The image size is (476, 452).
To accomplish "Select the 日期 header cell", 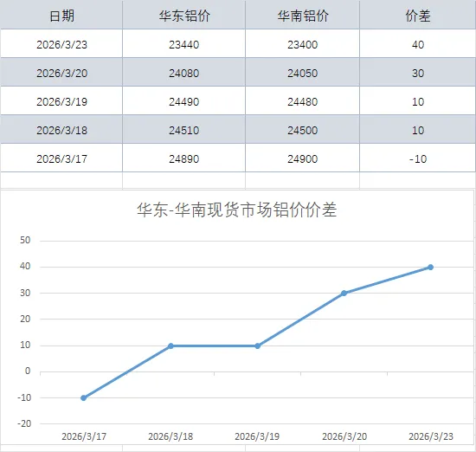I will (61, 16).
